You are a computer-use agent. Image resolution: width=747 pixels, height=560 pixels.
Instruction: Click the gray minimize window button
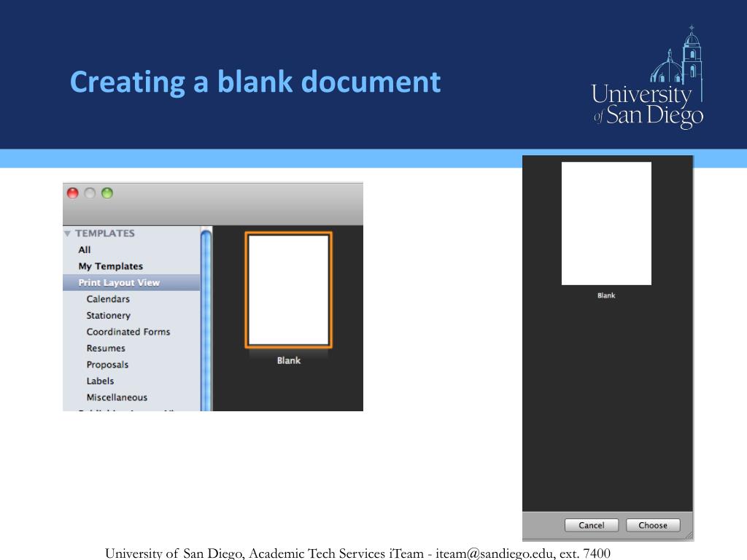point(90,192)
